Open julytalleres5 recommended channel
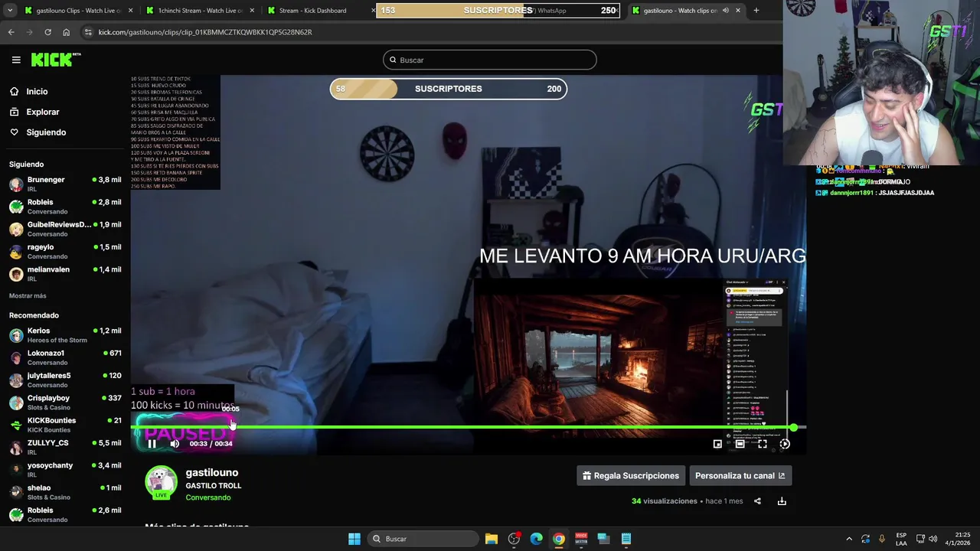Screen dimensions: 980x551 pos(65,380)
